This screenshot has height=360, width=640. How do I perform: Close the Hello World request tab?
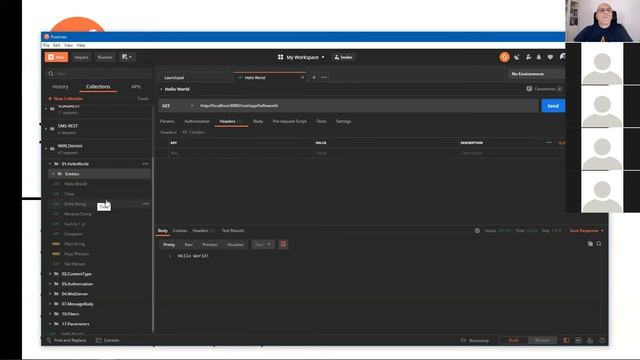(302, 78)
